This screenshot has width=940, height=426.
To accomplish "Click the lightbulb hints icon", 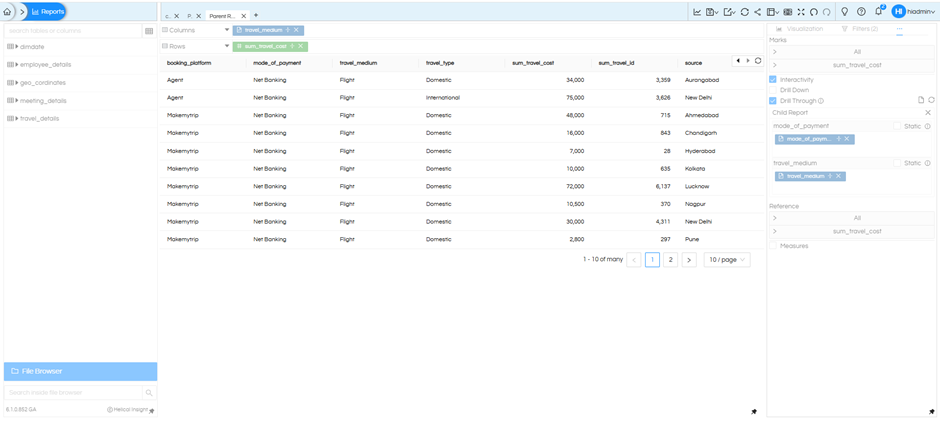I will (x=845, y=12).
